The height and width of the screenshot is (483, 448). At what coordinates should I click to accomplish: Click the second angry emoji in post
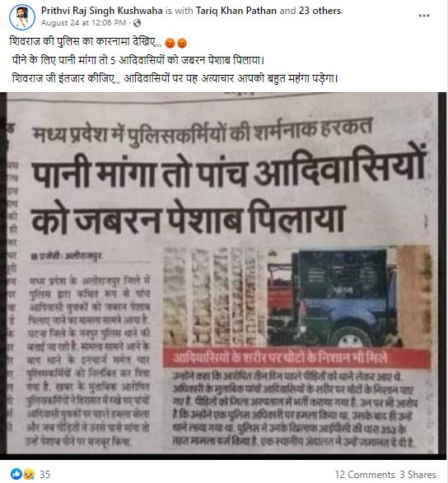pos(182,43)
